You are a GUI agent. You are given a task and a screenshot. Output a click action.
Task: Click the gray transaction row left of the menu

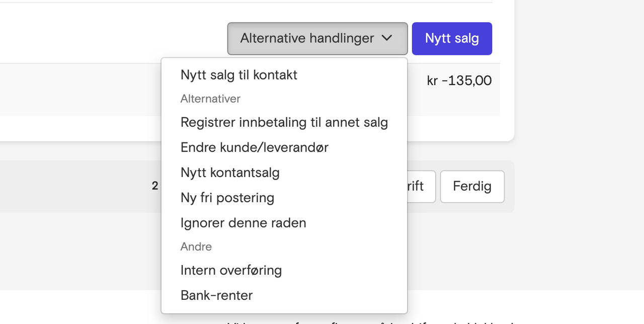(x=75, y=90)
